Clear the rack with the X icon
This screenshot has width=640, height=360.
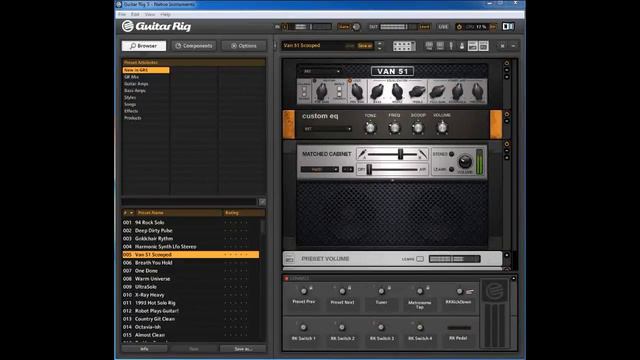[x=502, y=46]
